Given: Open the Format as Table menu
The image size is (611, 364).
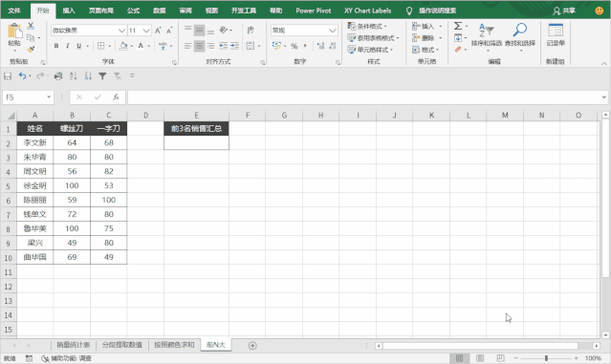Looking at the screenshot, I should (373, 38).
